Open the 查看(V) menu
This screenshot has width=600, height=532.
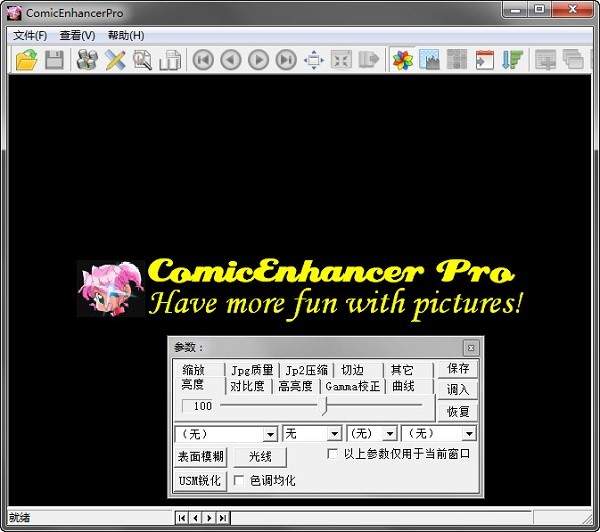tap(77, 36)
